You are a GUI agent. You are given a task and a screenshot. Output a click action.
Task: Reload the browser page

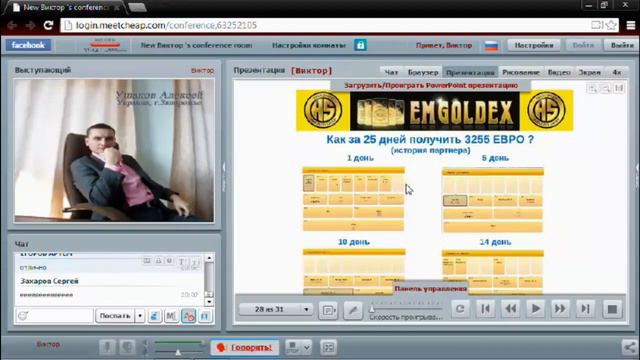(48, 25)
